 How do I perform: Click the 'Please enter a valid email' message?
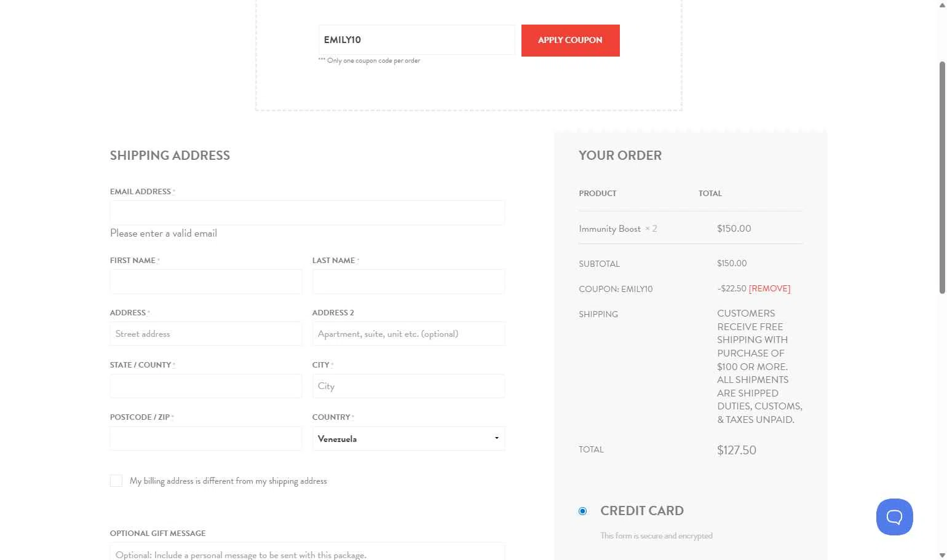[164, 233]
